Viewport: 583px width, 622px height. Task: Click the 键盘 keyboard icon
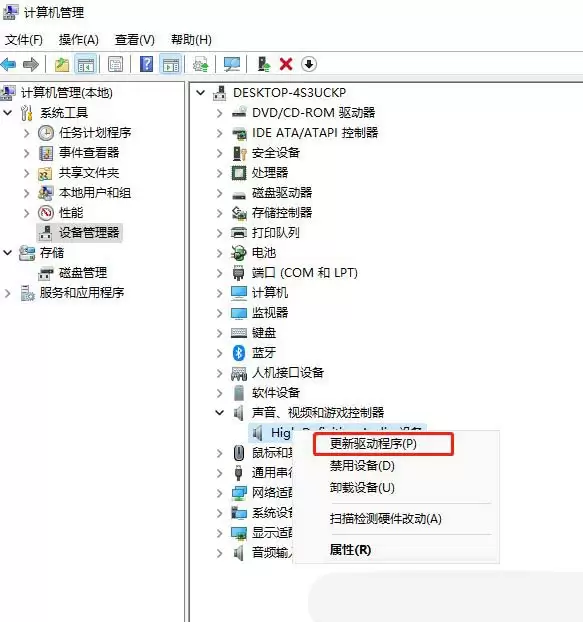click(x=239, y=333)
